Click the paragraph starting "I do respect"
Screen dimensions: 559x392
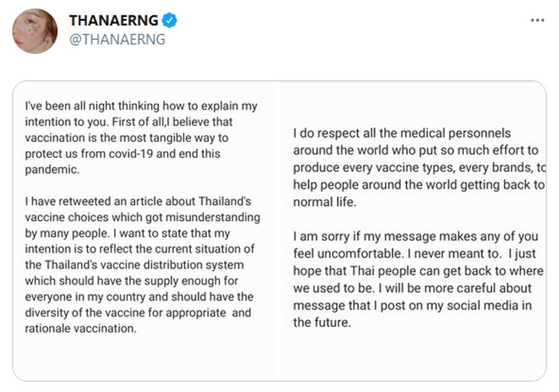pos(419,168)
